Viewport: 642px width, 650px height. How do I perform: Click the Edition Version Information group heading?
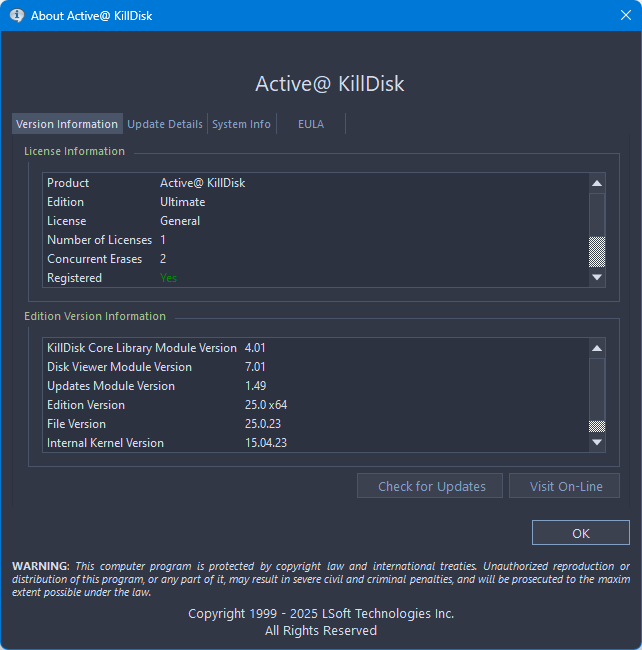tap(95, 316)
